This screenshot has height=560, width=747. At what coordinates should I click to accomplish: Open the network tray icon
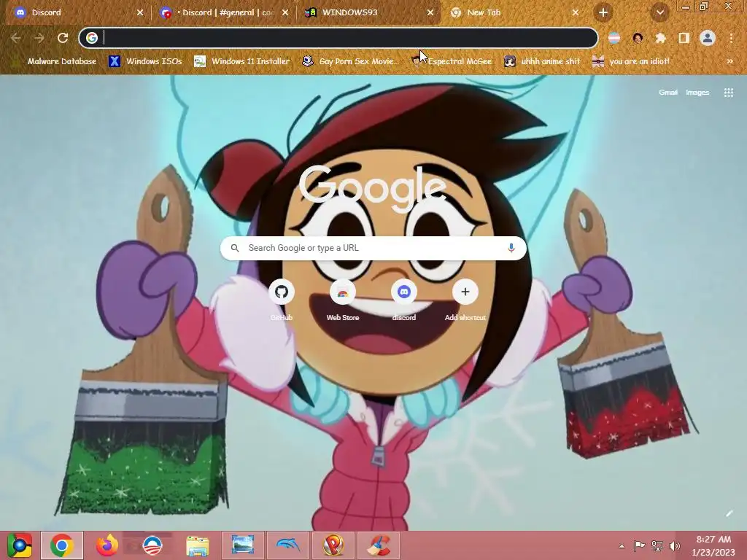(x=657, y=545)
